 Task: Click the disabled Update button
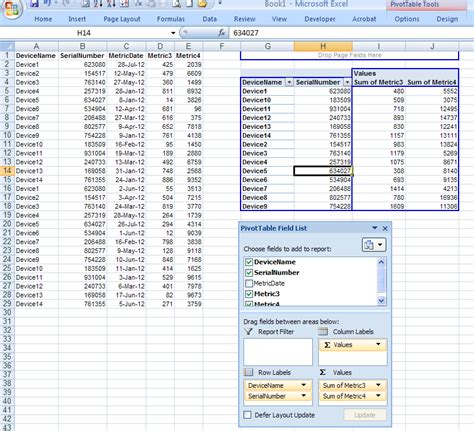[365, 415]
